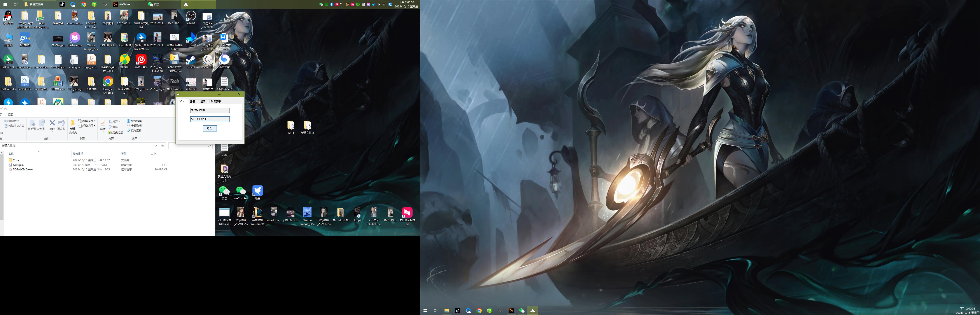The image size is (980, 315).
Task: Click the refresh button beside address bar
Action: (163, 146)
